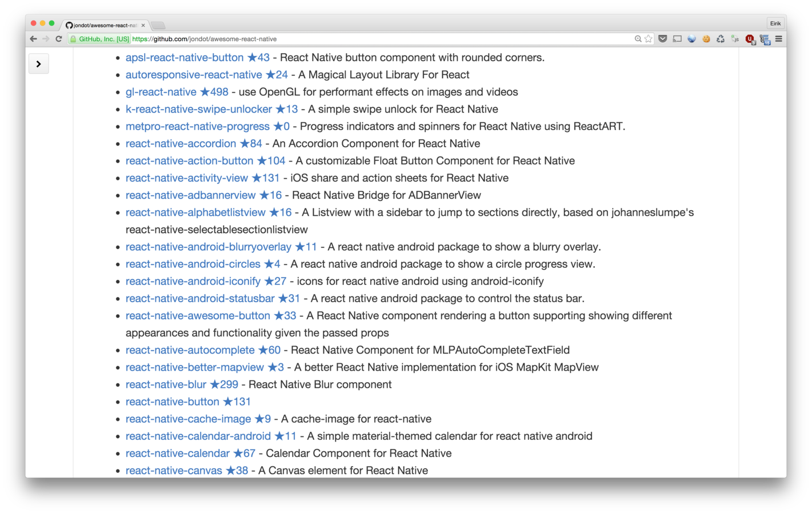Viewport: 812px width, 514px height.
Task: Open react-native-adbannerview link
Action: click(203, 195)
